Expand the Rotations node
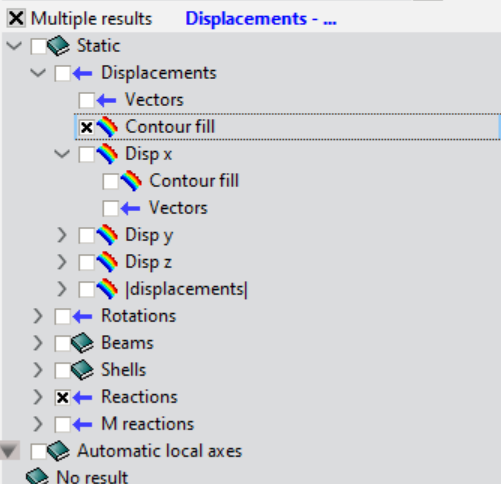Viewport: 501px width, 484px height. [x=38, y=316]
